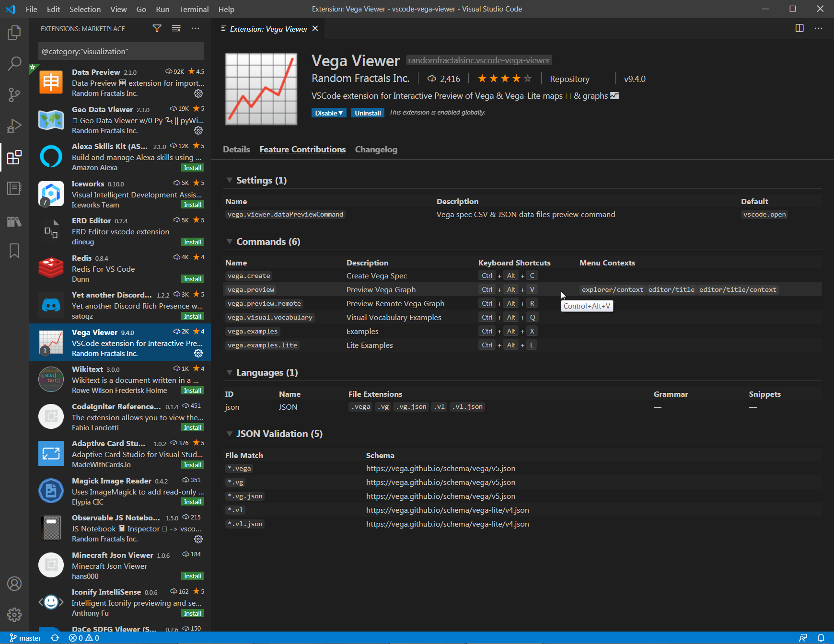Select Iconify IntelliSense extension
The width and height of the screenshot is (834, 644).
(120, 602)
